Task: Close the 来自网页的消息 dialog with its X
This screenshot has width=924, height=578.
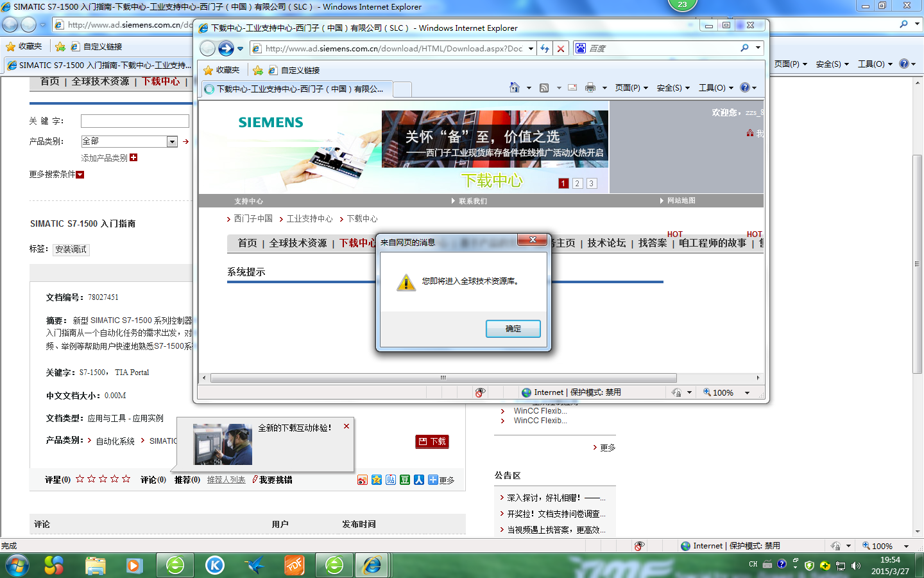Action: pos(533,240)
